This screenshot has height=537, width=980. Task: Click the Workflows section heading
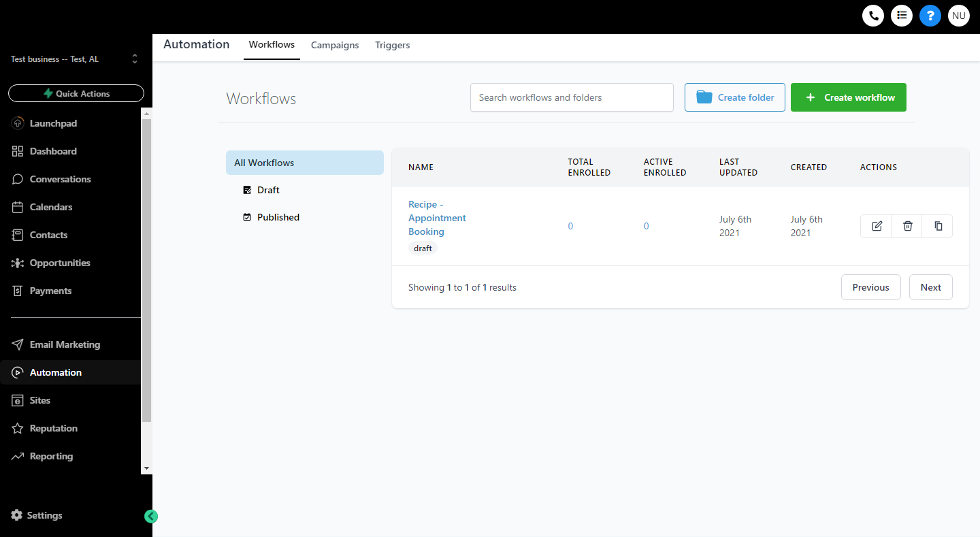(x=261, y=99)
